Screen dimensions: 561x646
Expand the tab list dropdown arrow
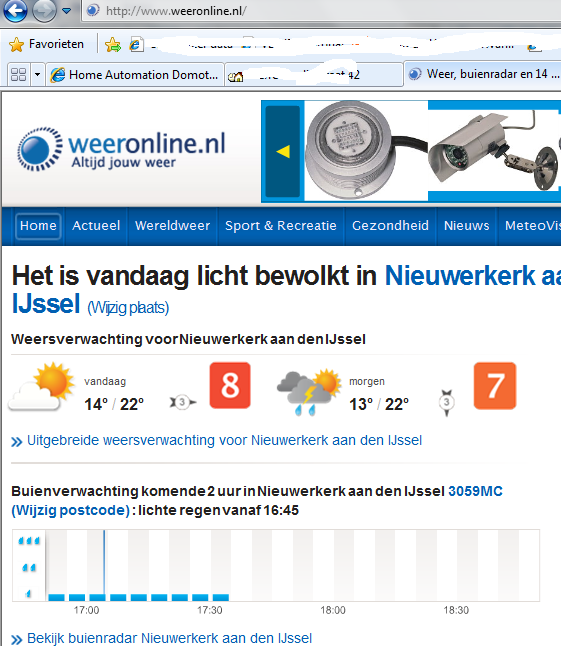coord(37,75)
